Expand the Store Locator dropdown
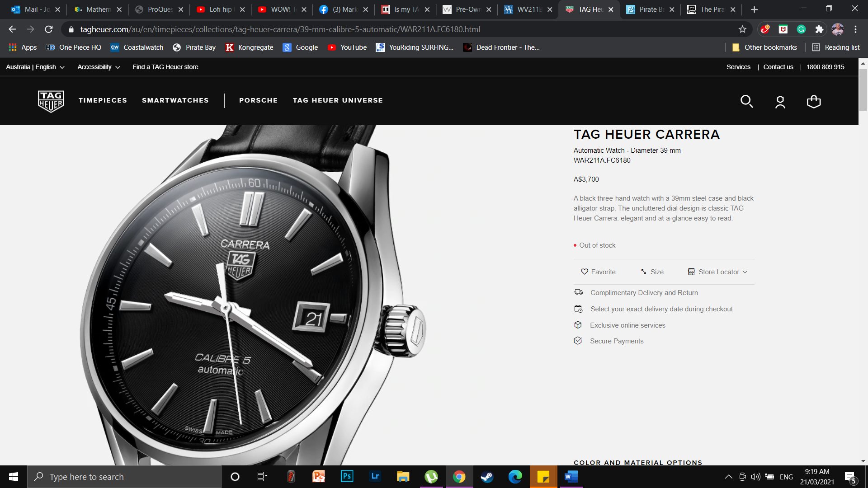Screen dimensions: 868x488 click(718, 272)
